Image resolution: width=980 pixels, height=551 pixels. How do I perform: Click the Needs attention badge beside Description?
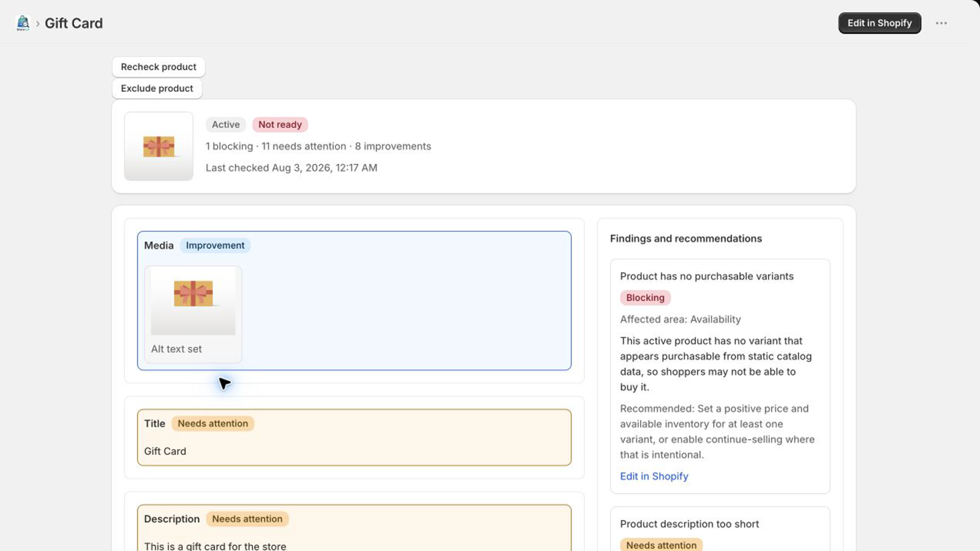tap(247, 519)
